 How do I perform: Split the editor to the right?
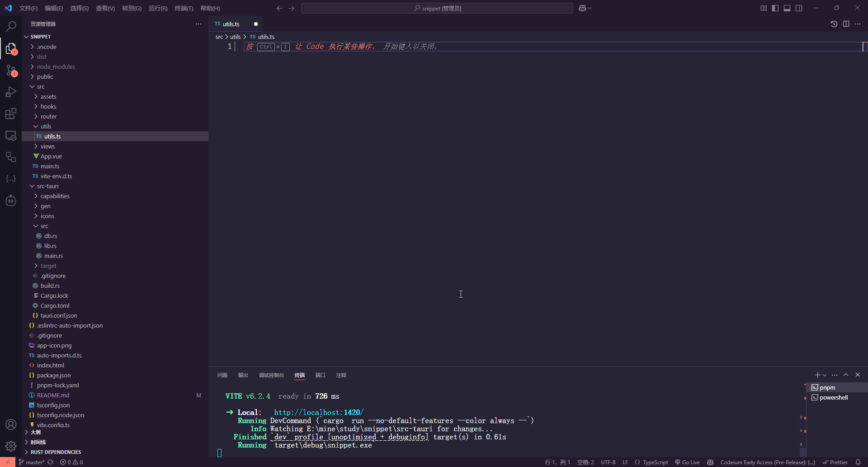pos(846,24)
